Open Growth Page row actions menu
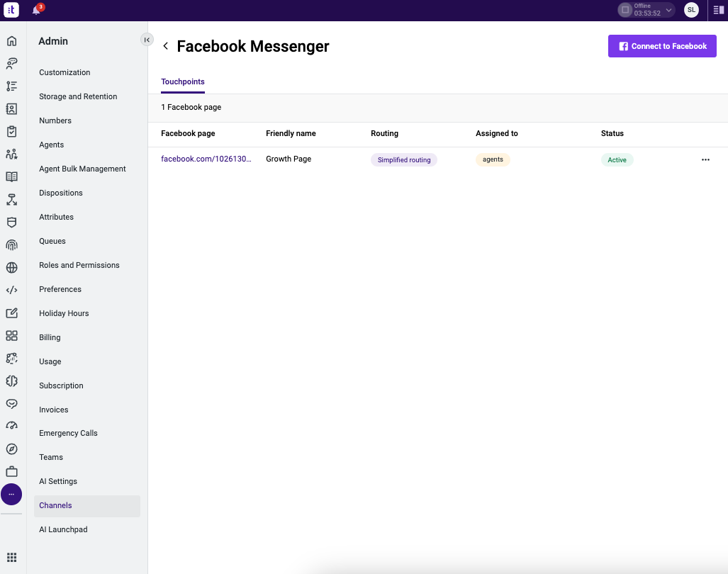Image resolution: width=728 pixels, height=574 pixels. 705,159
